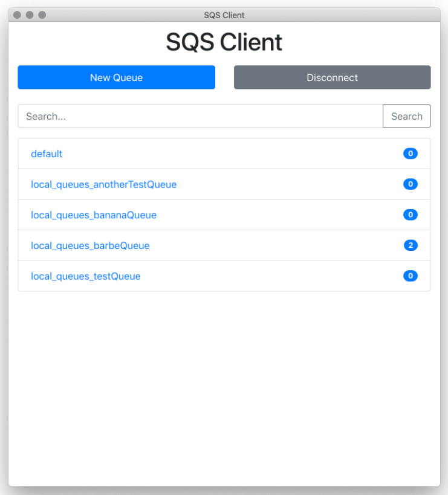The width and height of the screenshot is (448, 495).
Task: Click the testQueue message count badge
Action: [410, 276]
